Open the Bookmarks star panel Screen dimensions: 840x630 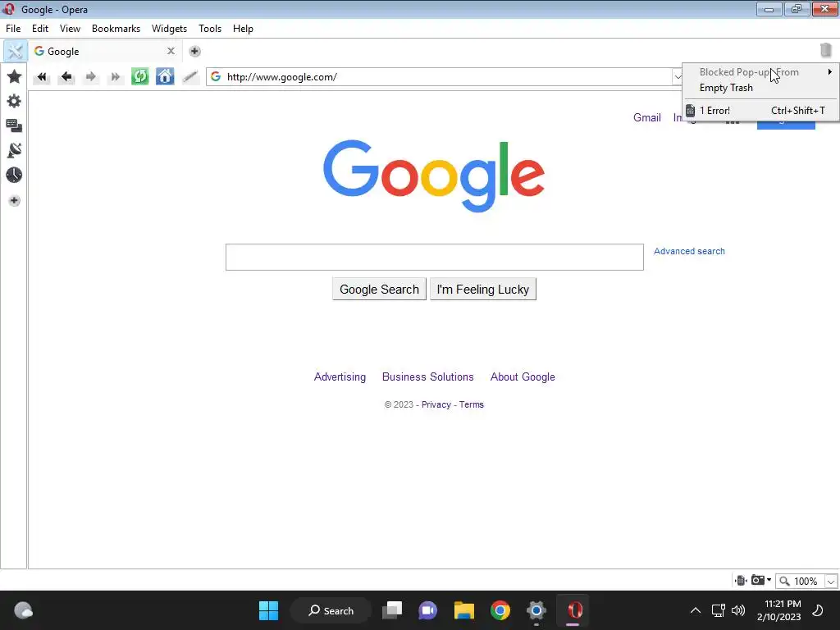tap(15, 76)
